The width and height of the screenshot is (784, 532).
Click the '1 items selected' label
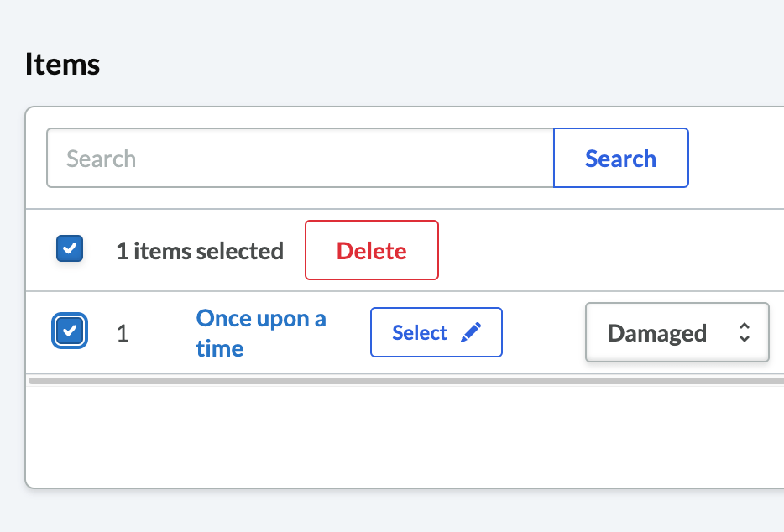click(200, 250)
